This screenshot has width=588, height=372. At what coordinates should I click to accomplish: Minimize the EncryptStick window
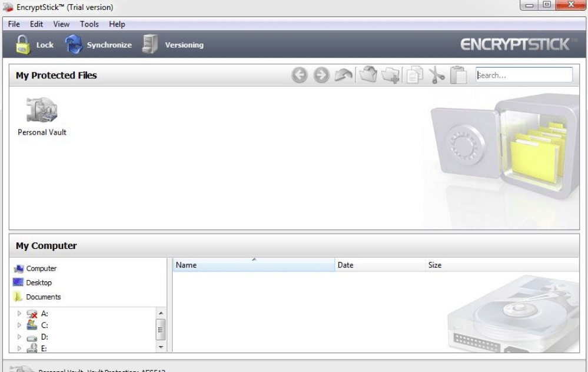[529, 5]
